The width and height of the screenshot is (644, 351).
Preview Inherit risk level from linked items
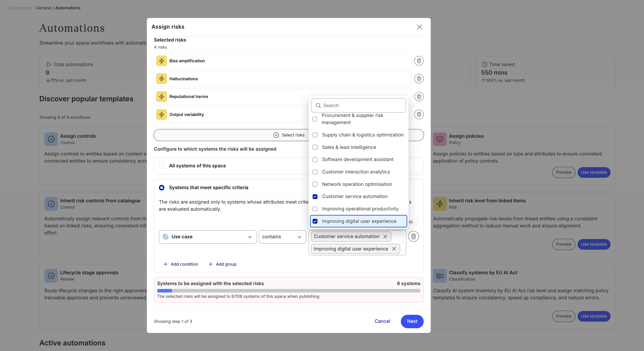coord(564,244)
